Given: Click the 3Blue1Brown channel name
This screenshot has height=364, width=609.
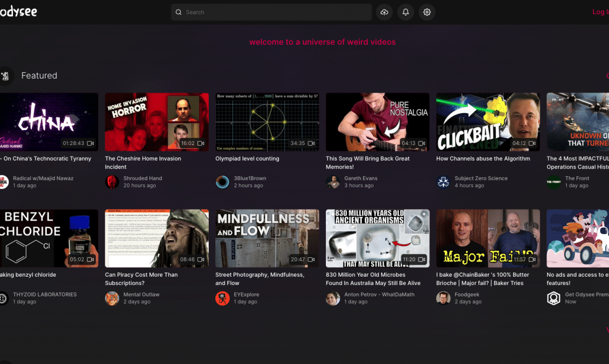Looking at the screenshot, I should [x=250, y=178].
